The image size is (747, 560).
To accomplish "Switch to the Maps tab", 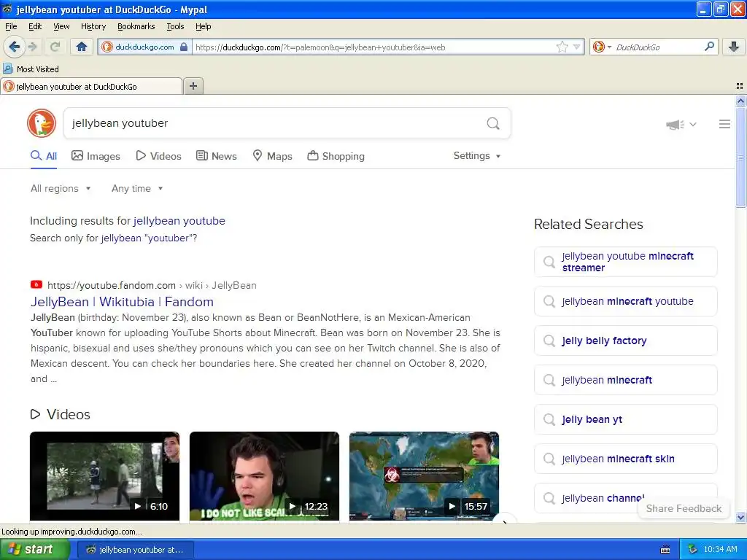I will click(273, 156).
